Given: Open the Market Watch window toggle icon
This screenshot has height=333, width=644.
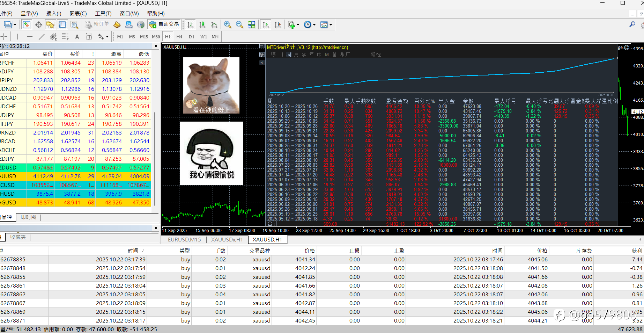Looking at the screenshot, I should 27,24.
